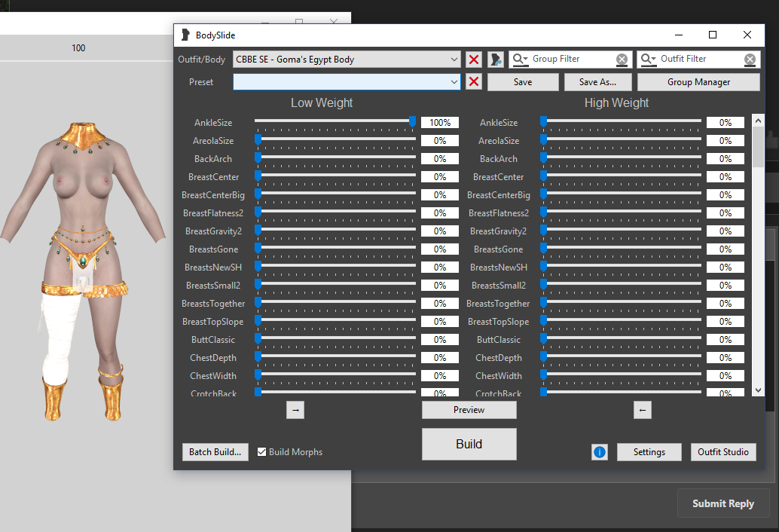Viewport: 779px width, 532px height.
Task: Click the Save preset button
Action: coord(523,82)
